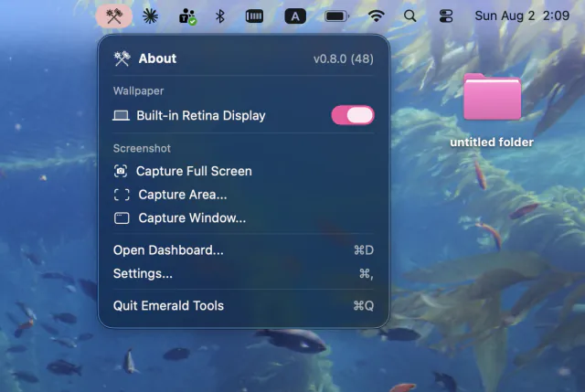This screenshot has width=585, height=392.
Task: Click the window icon for Capture Window
Action: click(122, 218)
